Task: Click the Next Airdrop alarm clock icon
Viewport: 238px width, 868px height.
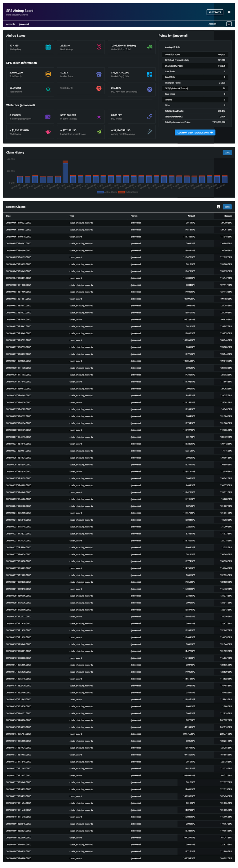Action: 99,47
